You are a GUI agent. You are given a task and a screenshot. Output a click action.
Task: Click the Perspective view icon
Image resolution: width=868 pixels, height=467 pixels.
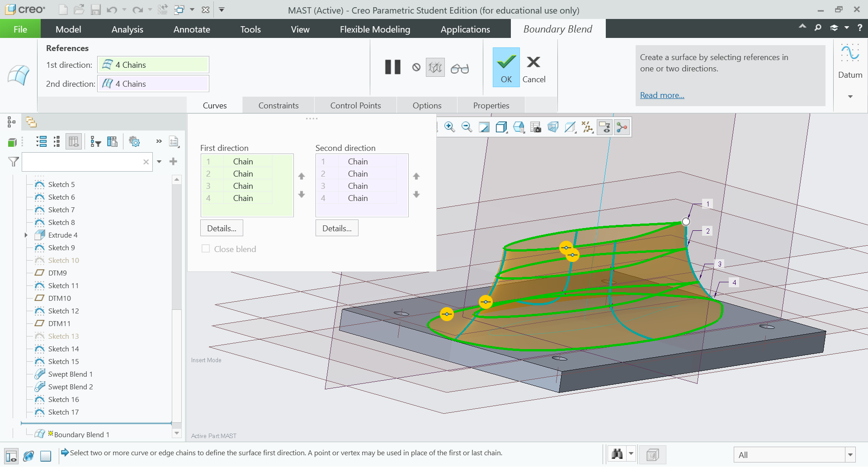click(553, 127)
